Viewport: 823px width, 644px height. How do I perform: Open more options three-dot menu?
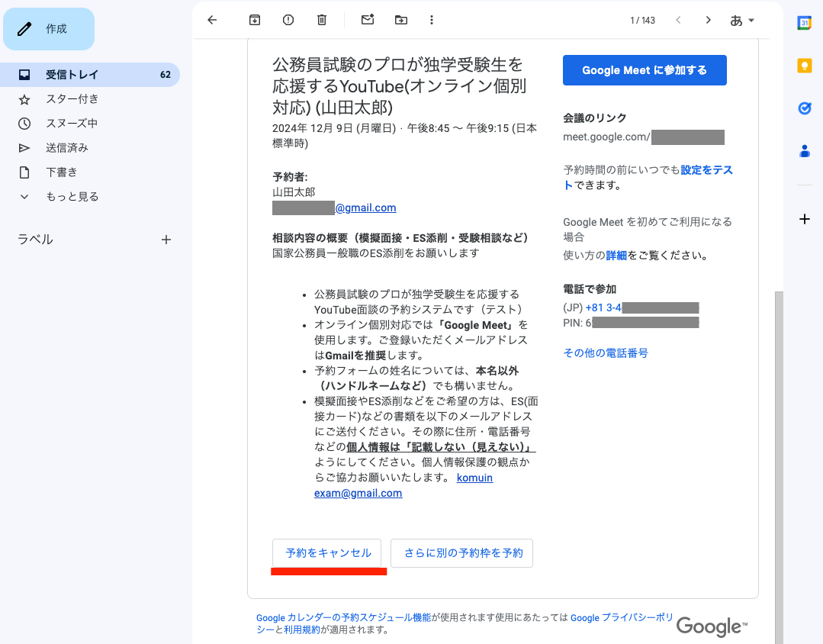[432, 20]
